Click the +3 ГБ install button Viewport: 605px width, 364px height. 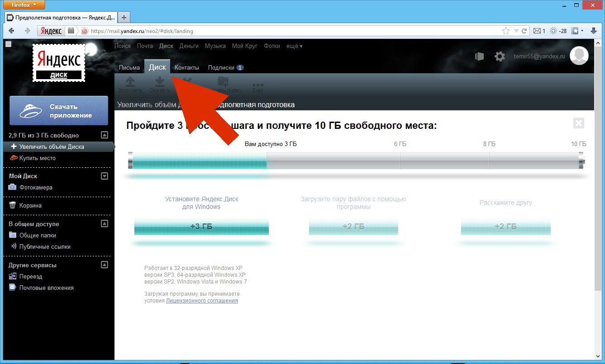tap(201, 227)
